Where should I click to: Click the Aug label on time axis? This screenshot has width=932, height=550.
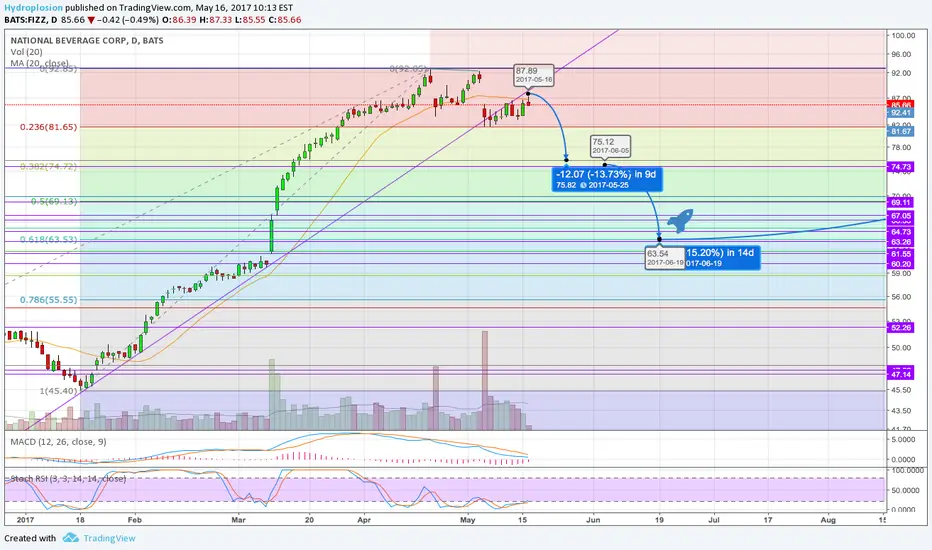[827, 520]
